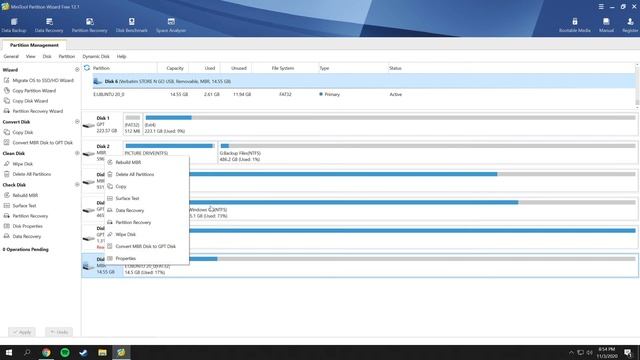Collapse the Convert Disk section

[x=77, y=122]
